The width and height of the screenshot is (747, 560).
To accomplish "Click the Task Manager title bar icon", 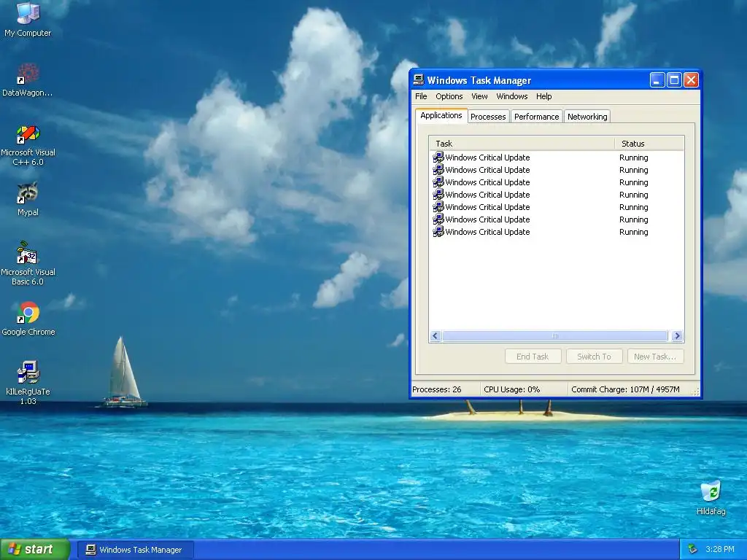I will [x=419, y=79].
